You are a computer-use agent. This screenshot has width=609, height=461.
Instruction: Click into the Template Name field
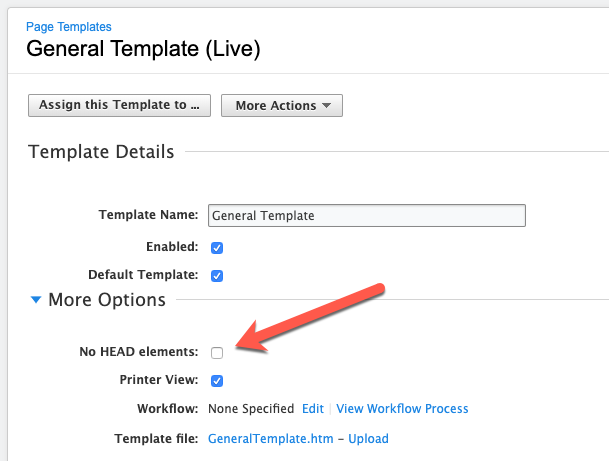pyautogui.click(x=366, y=216)
